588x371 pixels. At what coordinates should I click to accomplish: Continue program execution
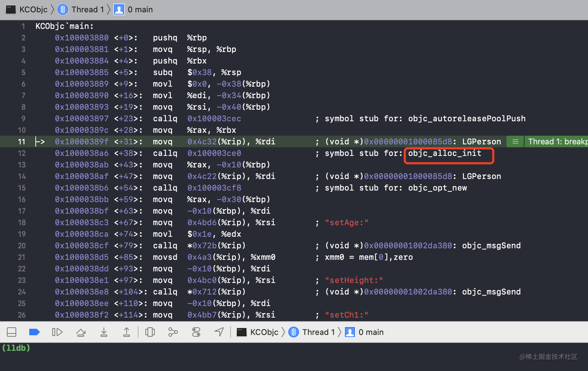pos(57,332)
